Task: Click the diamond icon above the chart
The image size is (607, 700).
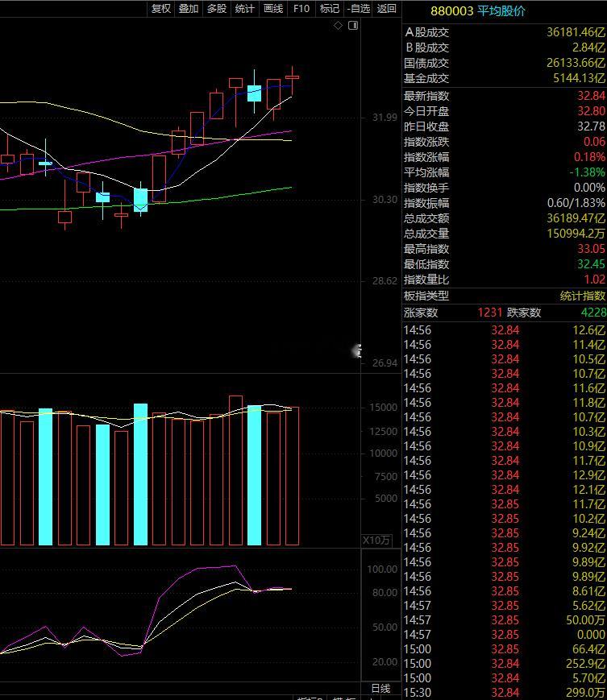Action: 338,26
